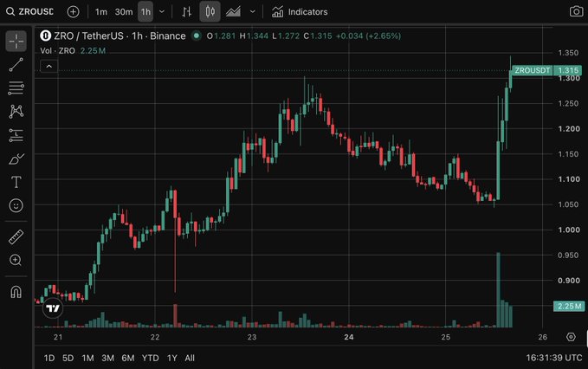
Task: Open the ZROUSD symbol search
Action: 30,11
